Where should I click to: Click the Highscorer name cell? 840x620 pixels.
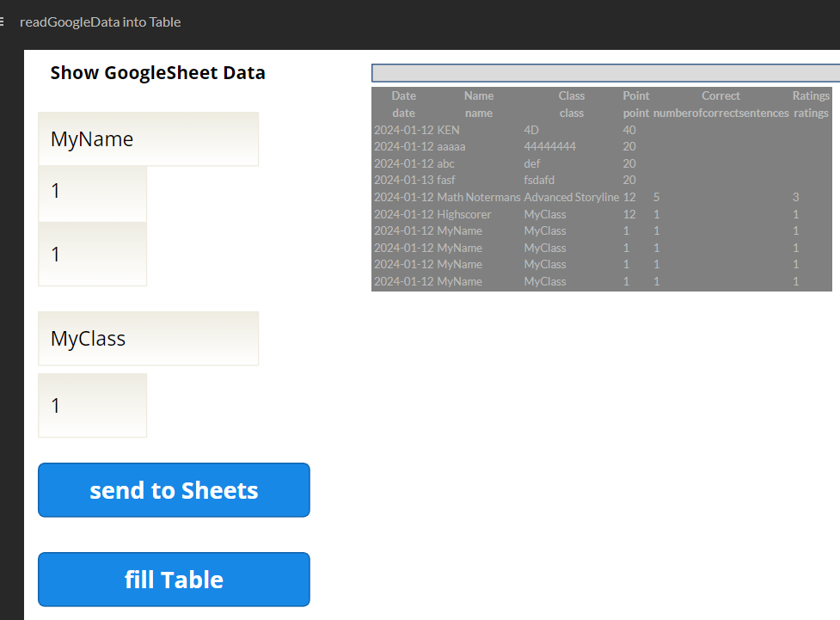(x=463, y=214)
